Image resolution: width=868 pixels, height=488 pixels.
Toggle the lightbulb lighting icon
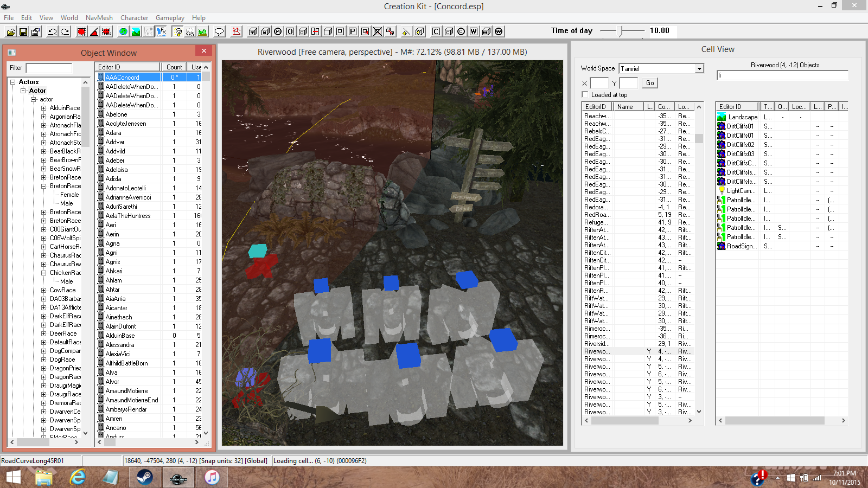[178, 32]
